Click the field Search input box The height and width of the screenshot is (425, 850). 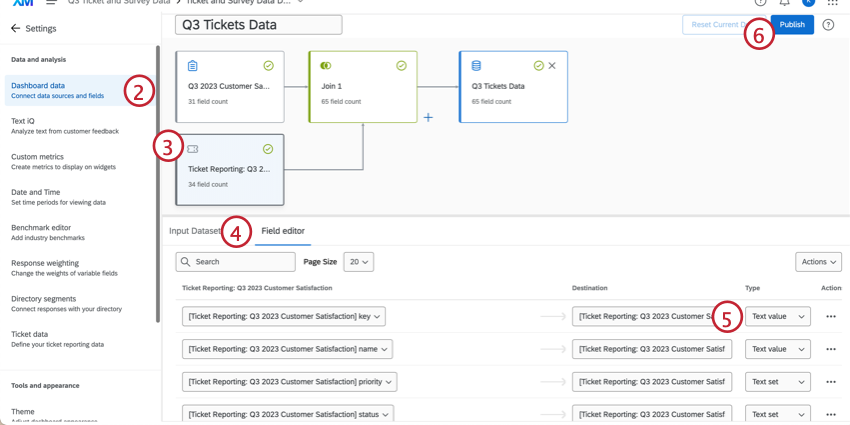click(x=235, y=262)
